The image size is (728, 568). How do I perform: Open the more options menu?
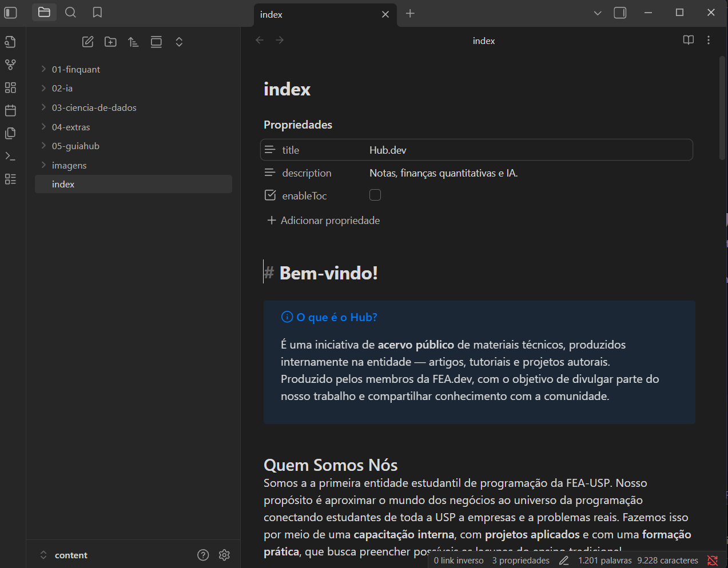tap(709, 40)
